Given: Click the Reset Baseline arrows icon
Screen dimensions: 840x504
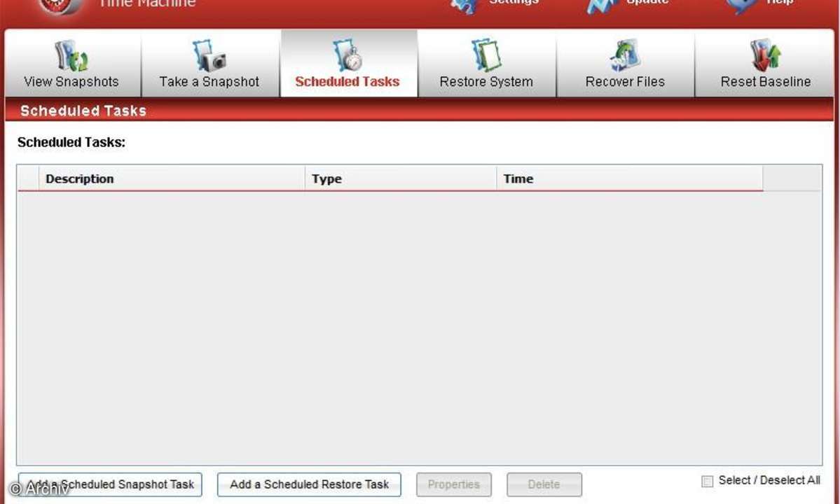Looking at the screenshot, I should 765,56.
